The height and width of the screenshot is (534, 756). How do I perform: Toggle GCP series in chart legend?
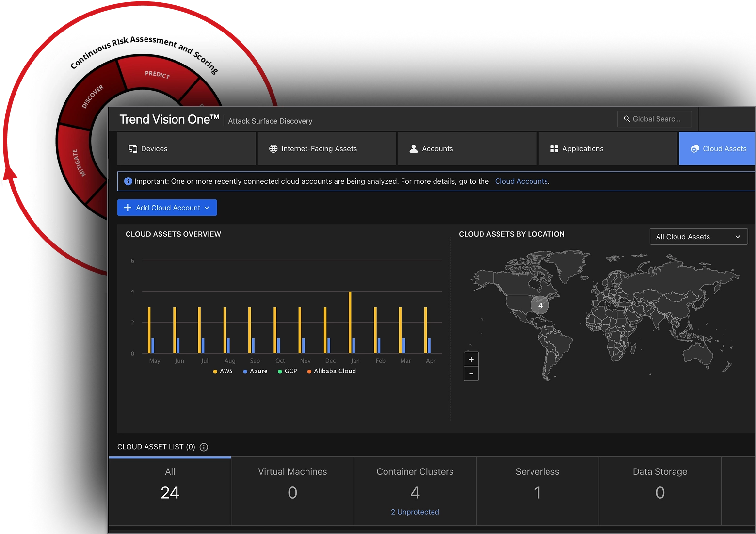(287, 371)
